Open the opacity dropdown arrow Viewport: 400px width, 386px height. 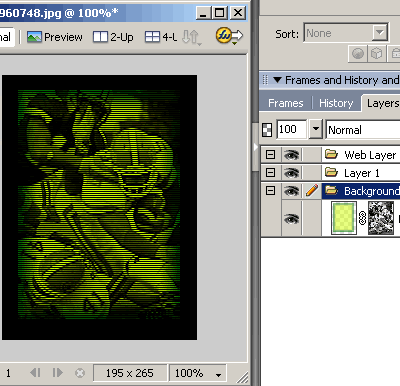tap(316, 129)
